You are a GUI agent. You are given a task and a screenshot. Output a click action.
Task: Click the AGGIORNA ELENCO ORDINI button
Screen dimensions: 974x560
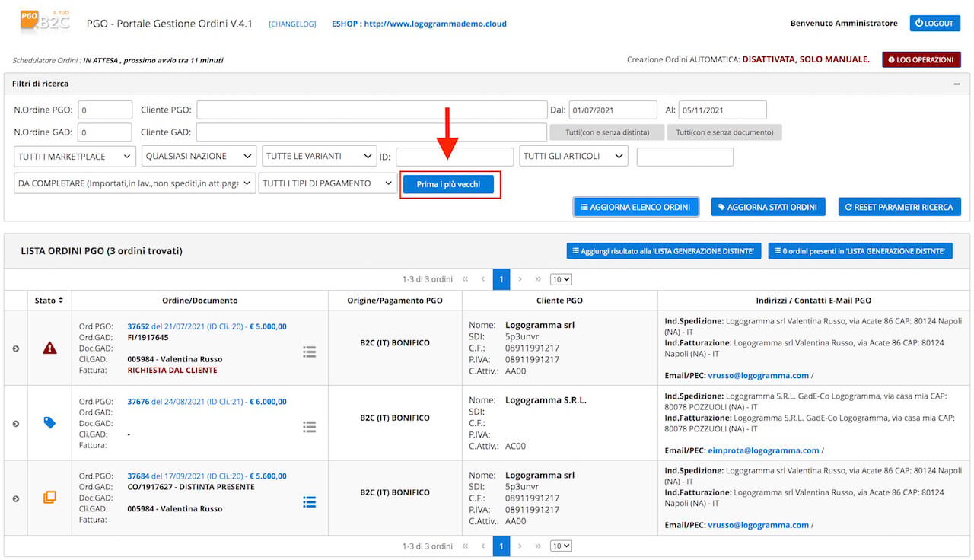coord(636,207)
